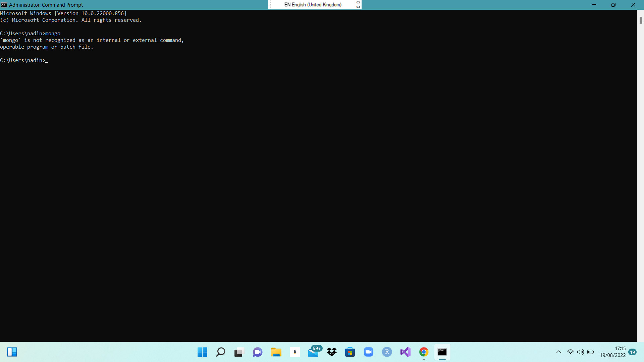Switch to Google Chrome on taskbar
The height and width of the screenshot is (362, 644).
pyautogui.click(x=424, y=352)
